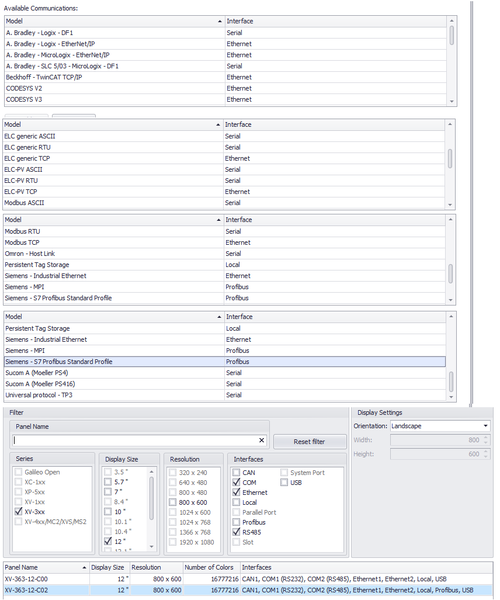500x600 pixels.
Task: Pick the ELC-PV TCP row
Action: (x=224, y=192)
